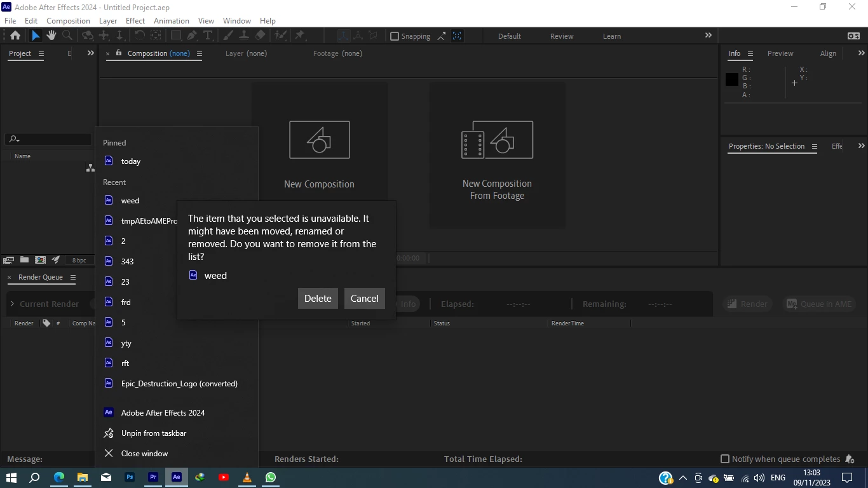The height and width of the screenshot is (488, 868).
Task: Click New Composition From Footage
Action: point(497,155)
